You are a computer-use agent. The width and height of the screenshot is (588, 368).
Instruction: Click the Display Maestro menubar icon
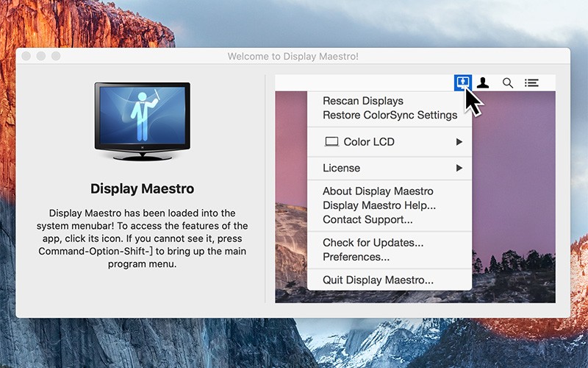(x=463, y=82)
